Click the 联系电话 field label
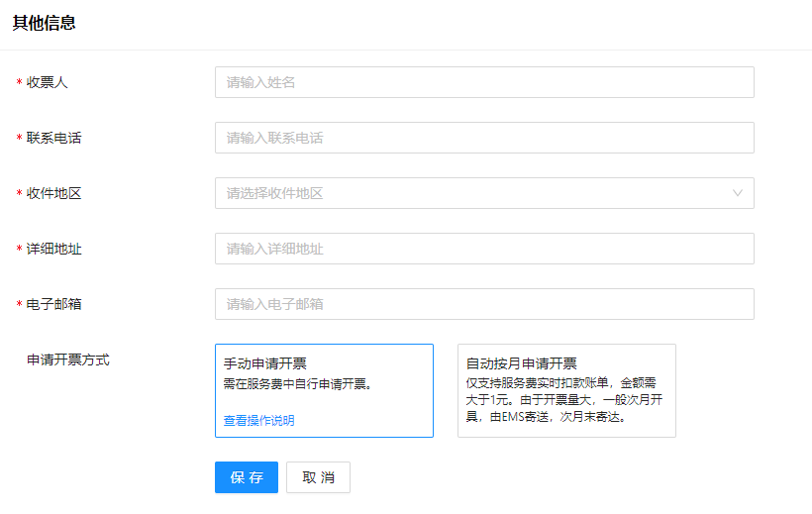Screen dimensions: 812x514 (53, 138)
